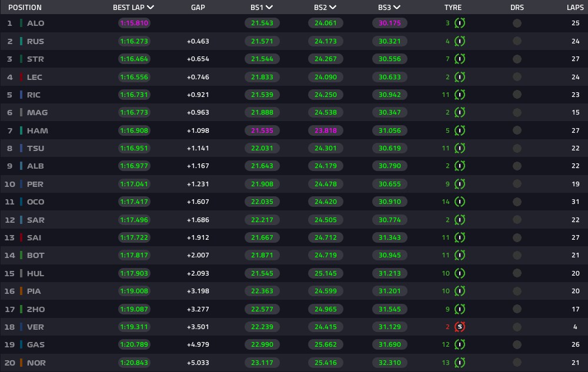The image size is (588, 372).
Task: Click ALO's intermediate tyre icon
Action: pyautogui.click(x=460, y=24)
